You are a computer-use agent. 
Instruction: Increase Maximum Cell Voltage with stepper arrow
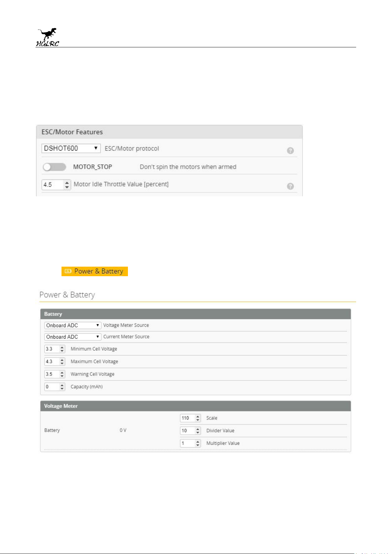62,360
